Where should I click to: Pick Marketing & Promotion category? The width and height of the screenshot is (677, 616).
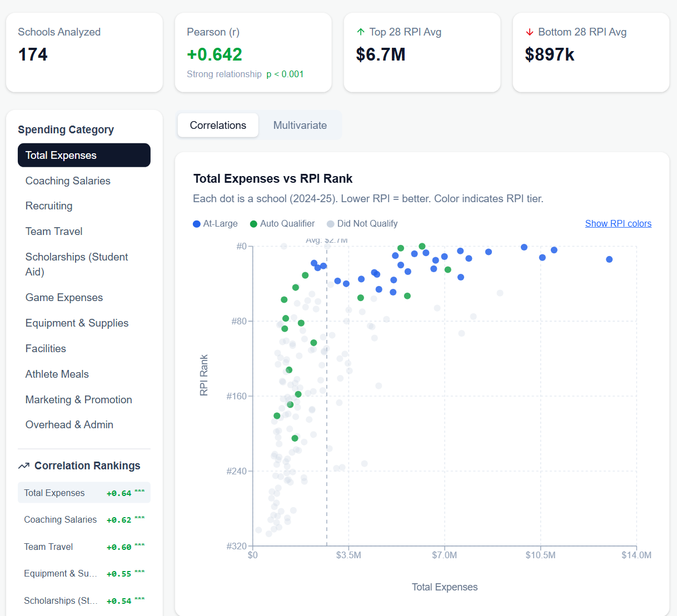pyautogui.click(x=78, y=400)
